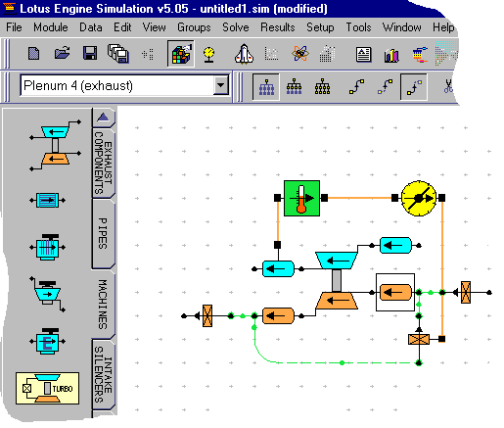Select the orange turbine in the diagram
The image size is (504, 428).
click(x=337, y=301)
